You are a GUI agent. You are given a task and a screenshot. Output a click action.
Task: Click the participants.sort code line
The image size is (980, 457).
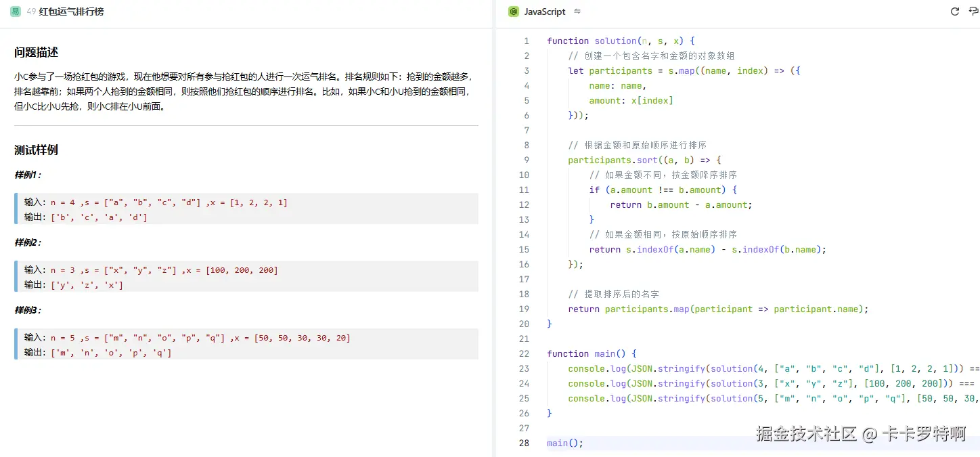[644, 160]
